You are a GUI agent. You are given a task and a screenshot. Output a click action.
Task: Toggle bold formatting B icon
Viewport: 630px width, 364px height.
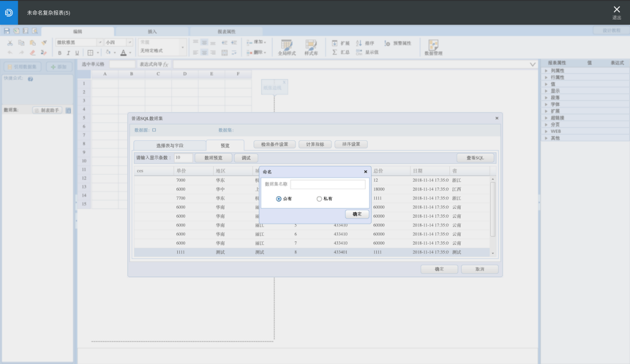point(60,53)
